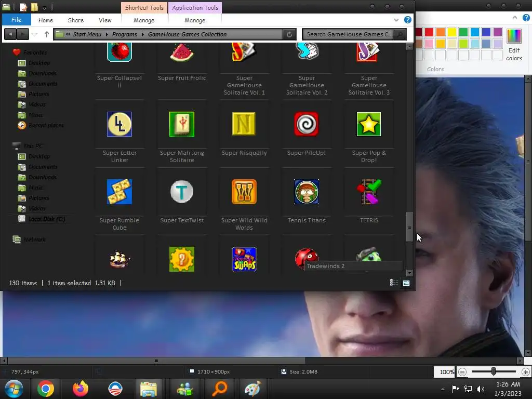Expand the Explorer ribbon chevron

[396, 20]
